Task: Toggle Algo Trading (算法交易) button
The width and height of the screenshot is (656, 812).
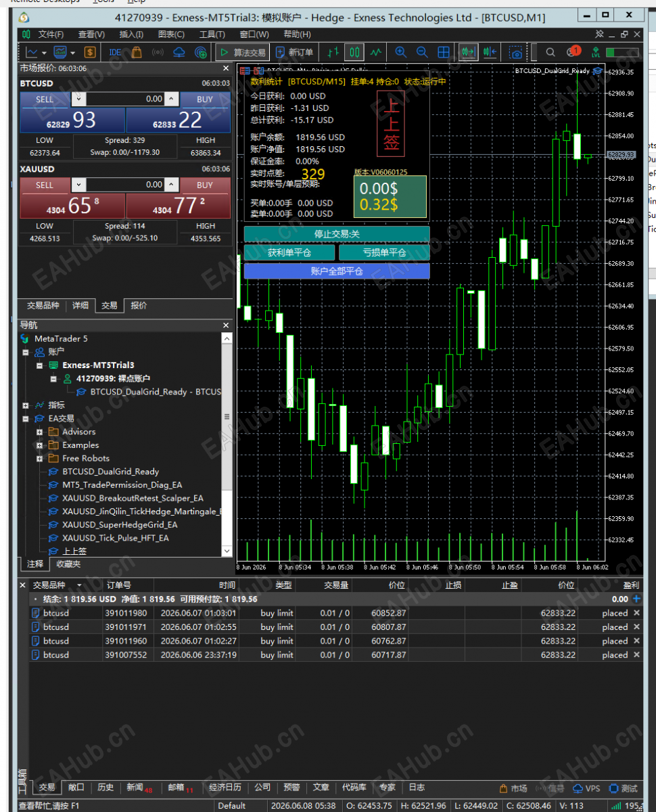Action: click(242, 52)
